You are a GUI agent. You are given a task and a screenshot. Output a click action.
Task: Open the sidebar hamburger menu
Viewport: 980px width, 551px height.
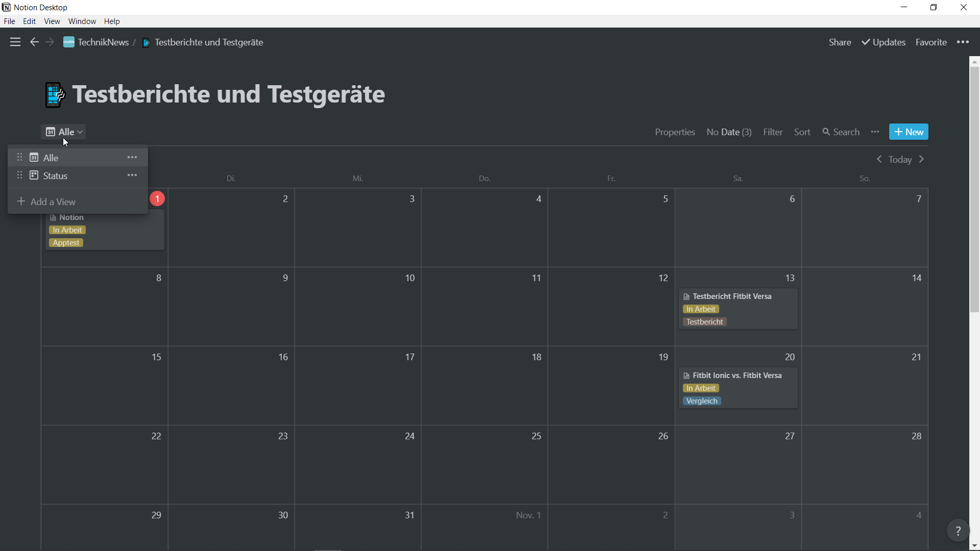pyautogui.click(x=15, y=42)
